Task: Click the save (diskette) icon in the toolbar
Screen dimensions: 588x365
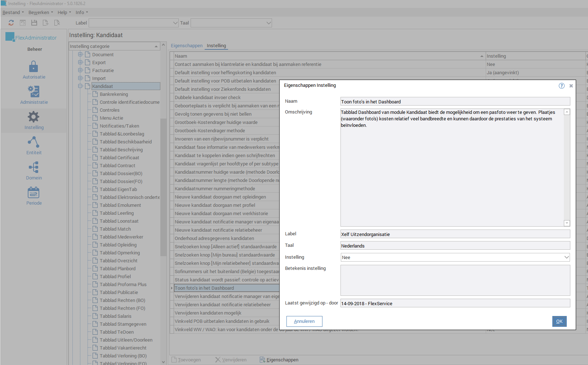Action: [34, 22]
